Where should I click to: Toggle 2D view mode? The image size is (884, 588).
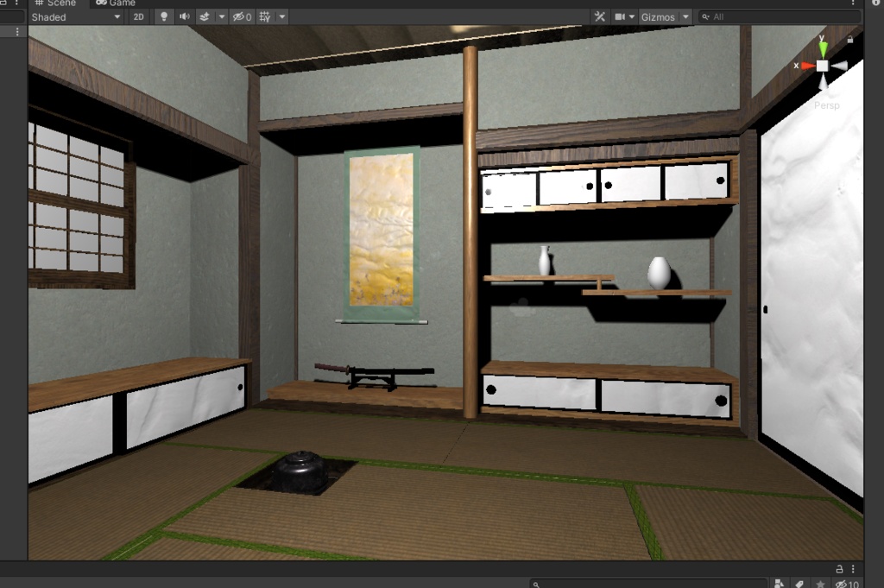pyautogui.click(x=138, y=16)
